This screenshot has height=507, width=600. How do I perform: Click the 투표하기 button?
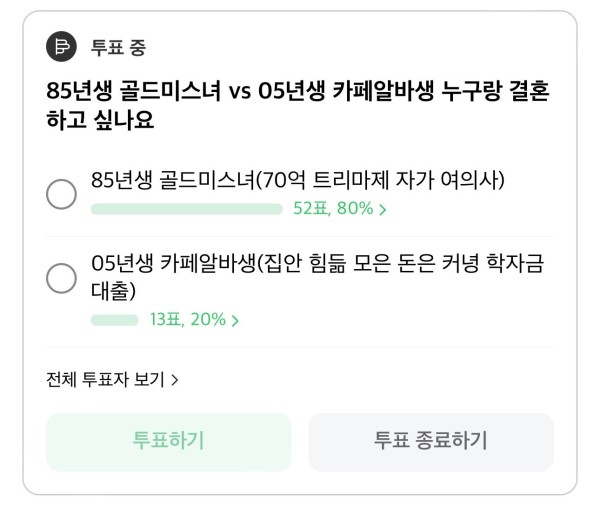168,442
